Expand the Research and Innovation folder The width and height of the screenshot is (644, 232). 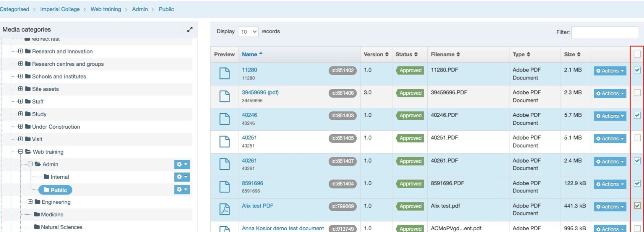pos(21,51)
